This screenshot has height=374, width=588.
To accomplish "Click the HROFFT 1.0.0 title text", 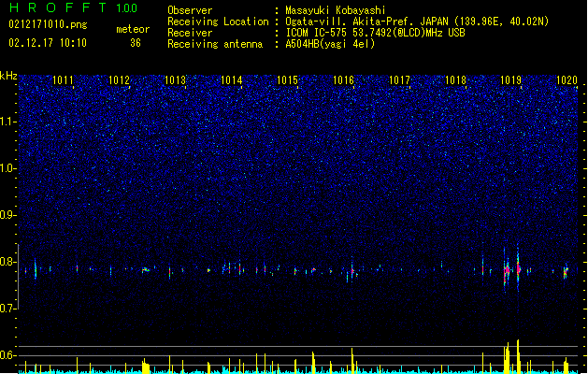I will [x=74, y=7].
